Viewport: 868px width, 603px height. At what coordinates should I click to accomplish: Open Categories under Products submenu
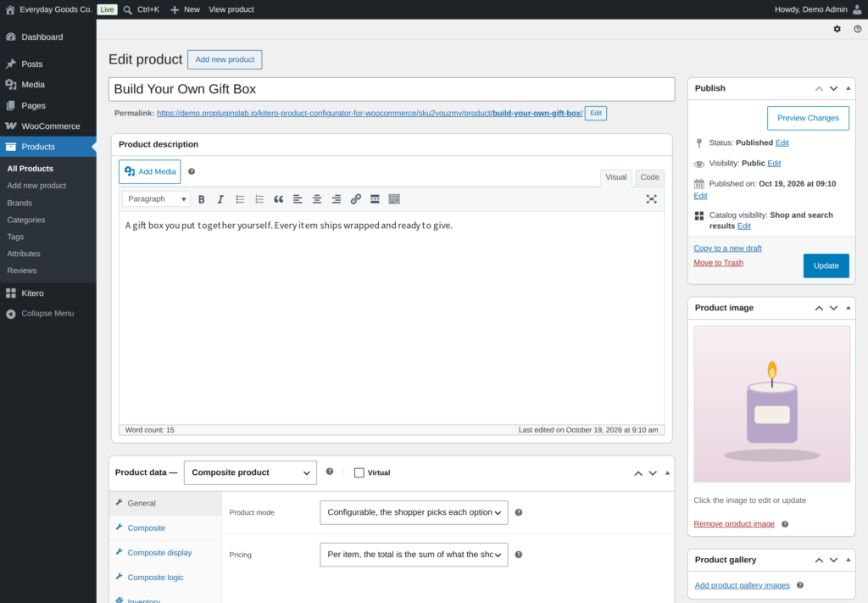(26, 220)
